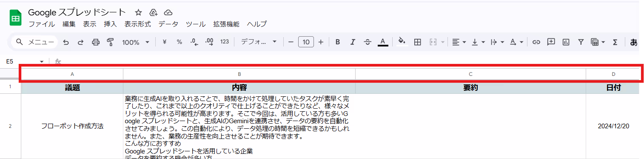This screenshot has height=159, width=644.
Task: Open the filter views table icon
Action: click(x=598, y=42)
